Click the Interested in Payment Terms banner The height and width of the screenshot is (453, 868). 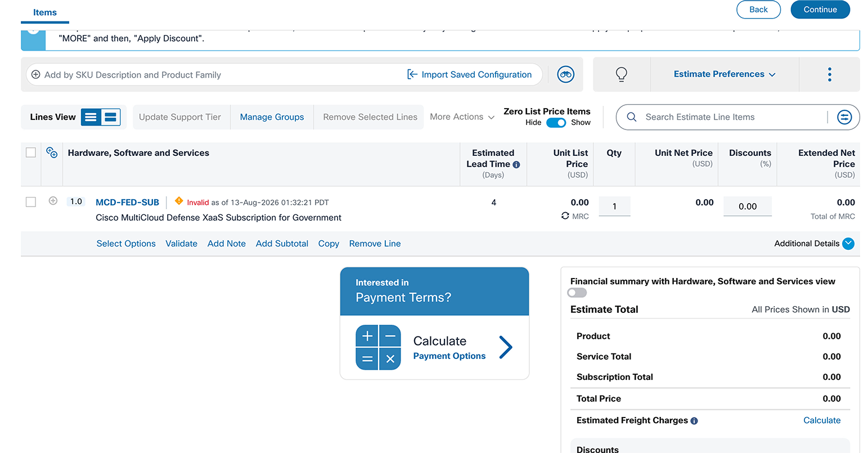[434, 291]
